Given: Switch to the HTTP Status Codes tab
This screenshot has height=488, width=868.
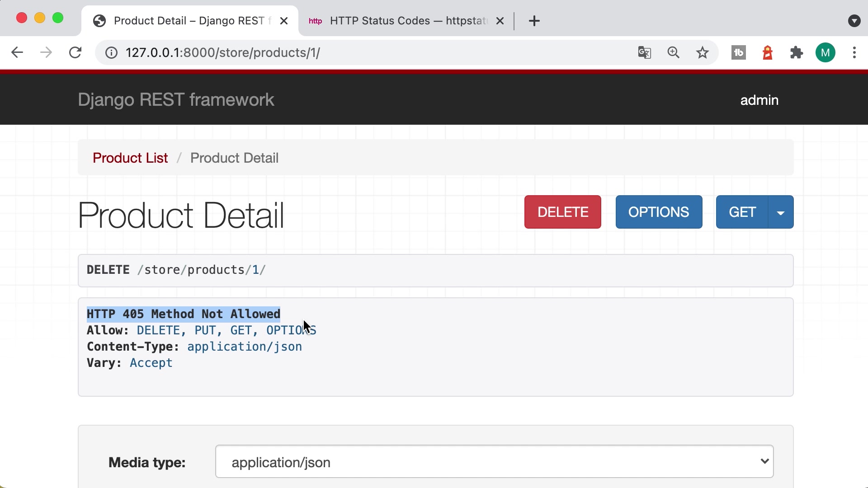Looking at the screenshot, I should click(x=402, y=21).
